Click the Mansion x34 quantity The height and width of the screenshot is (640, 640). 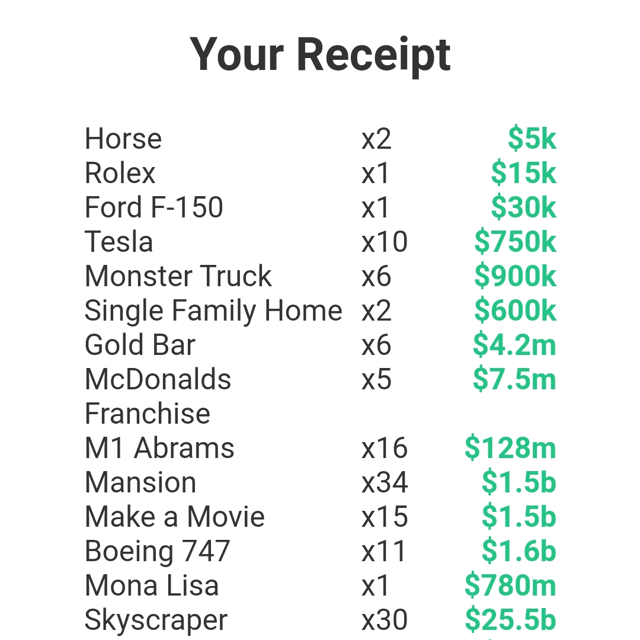click(384, 482)
